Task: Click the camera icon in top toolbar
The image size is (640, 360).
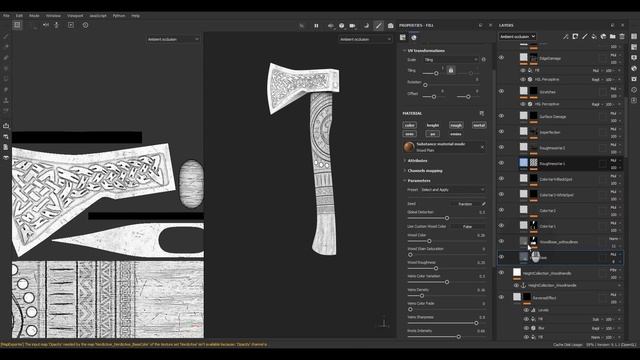Action: 391,25
